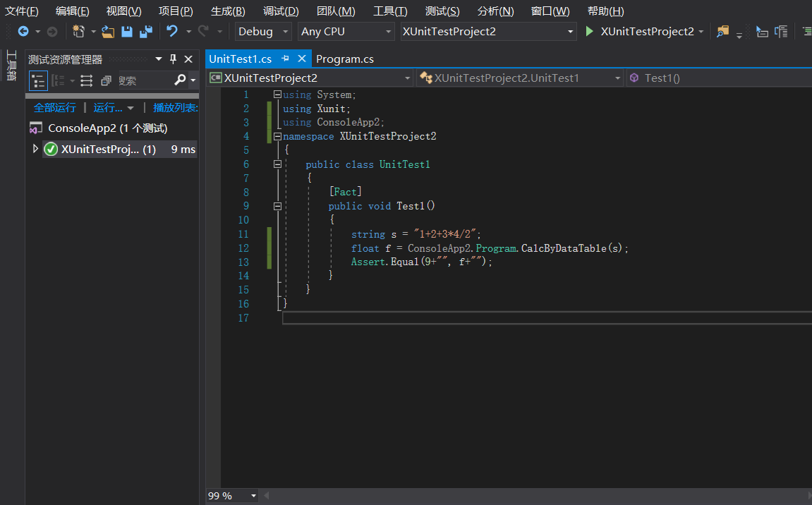Click the green Start debugging play icon

coord(589,32)
